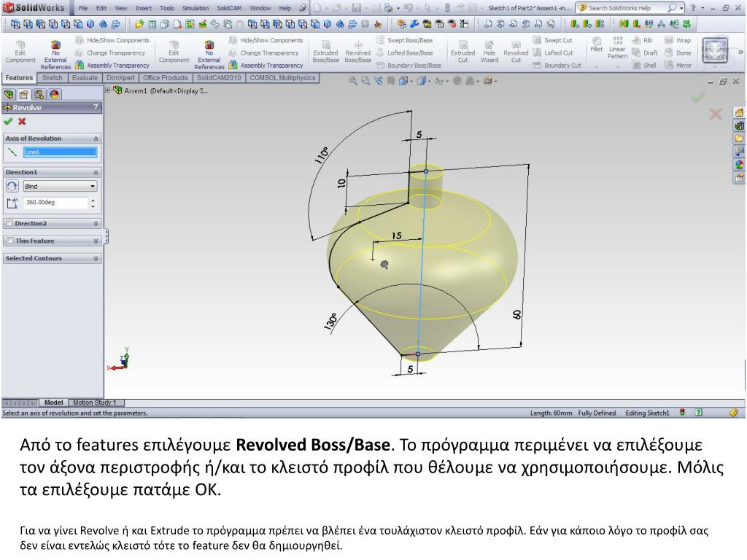Click the Save icon in the top toolbar
The height and width of the screenshot is (560, 747).
pos(356,8)
